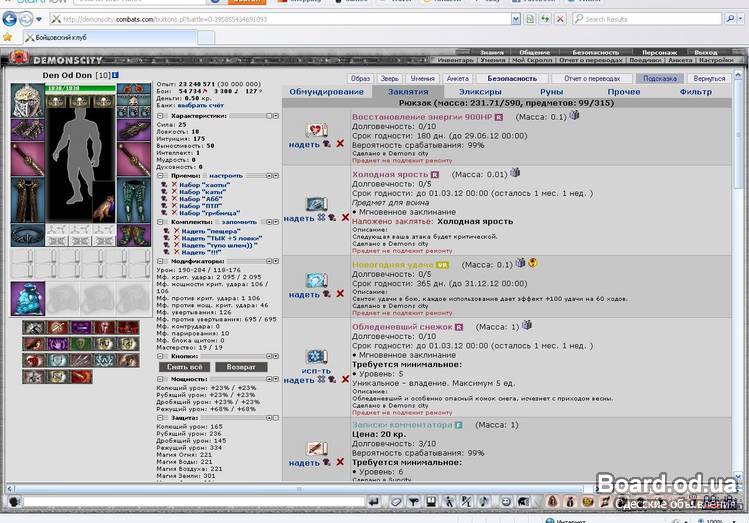Click gift icon beside Холодная ярость mass
This screenshot has width=749, height=523.
514,172
